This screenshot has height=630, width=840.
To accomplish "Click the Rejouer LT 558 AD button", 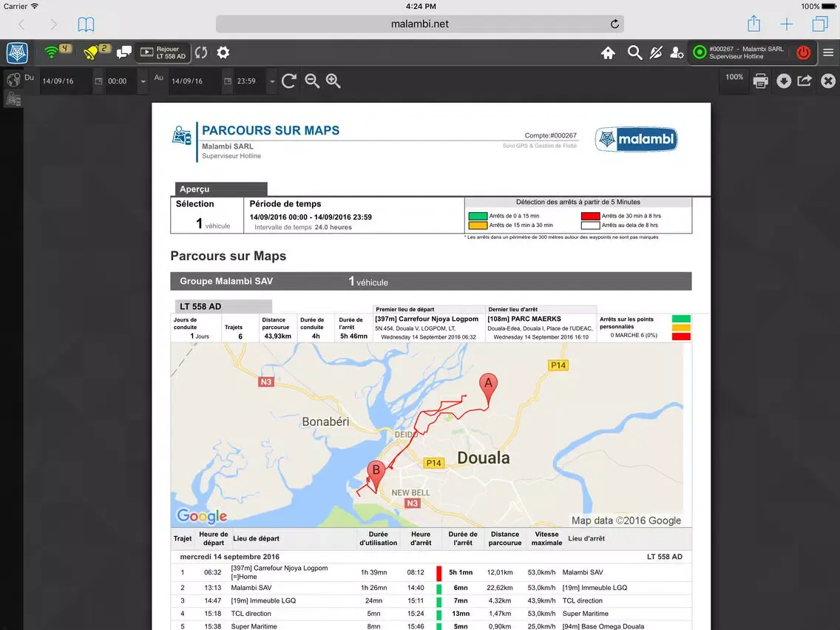I will [x=163, y=52].
